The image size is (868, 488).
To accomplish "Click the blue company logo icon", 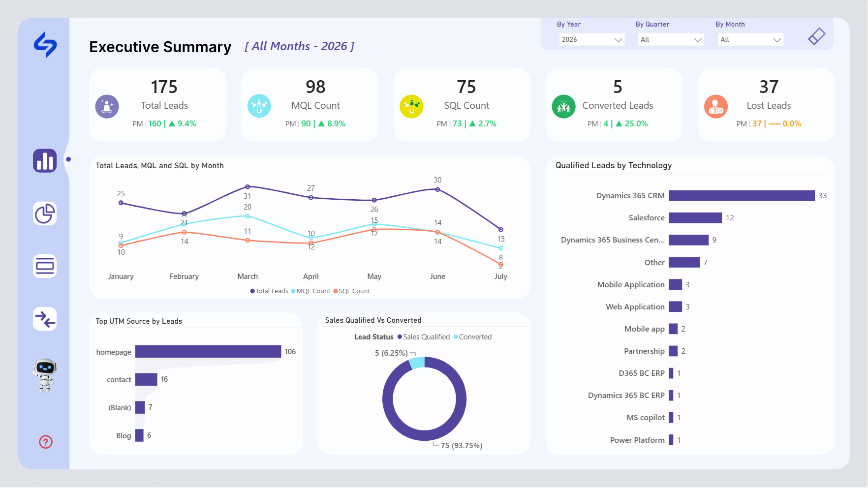I will point(45,45).
